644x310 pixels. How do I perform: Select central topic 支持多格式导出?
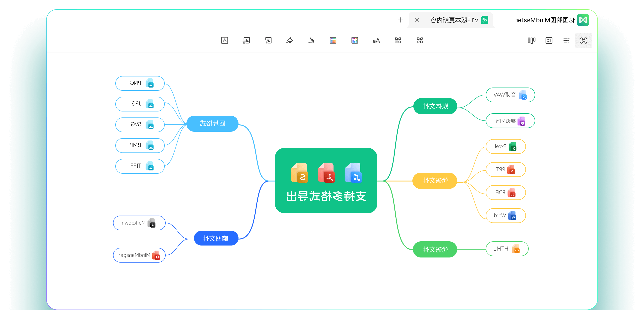(326, 181)
